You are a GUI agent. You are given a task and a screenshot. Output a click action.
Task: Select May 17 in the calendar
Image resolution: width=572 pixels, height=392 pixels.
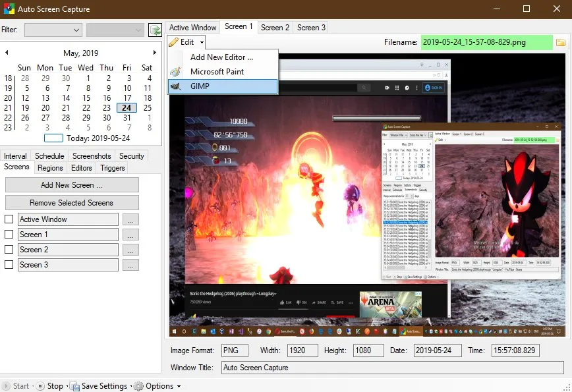coord(127,98)
